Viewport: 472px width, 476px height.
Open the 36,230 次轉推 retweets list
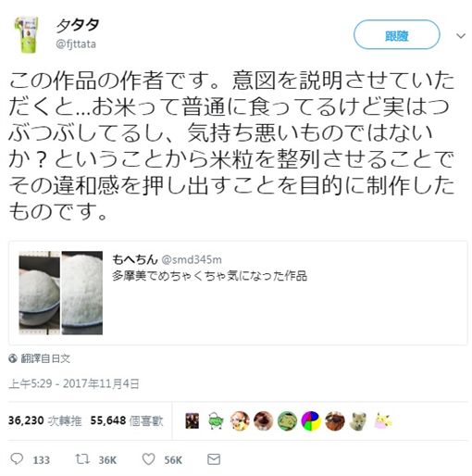[45, 420]
